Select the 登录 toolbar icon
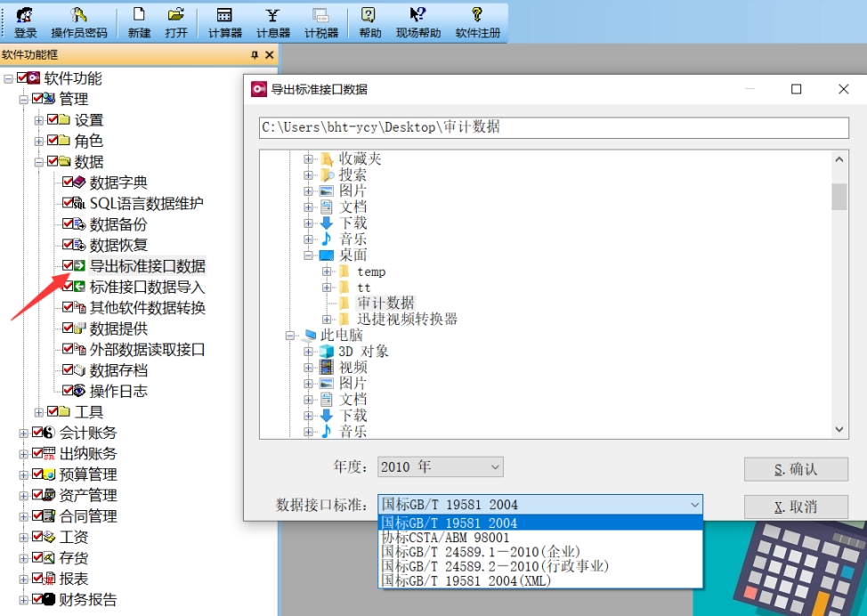 click(x=25, y=22)
